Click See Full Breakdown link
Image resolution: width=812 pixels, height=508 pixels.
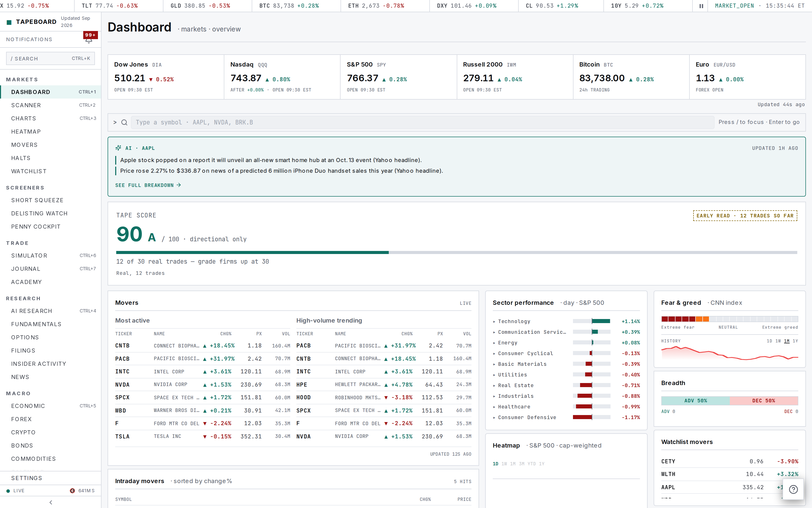[x=148, y=185]
